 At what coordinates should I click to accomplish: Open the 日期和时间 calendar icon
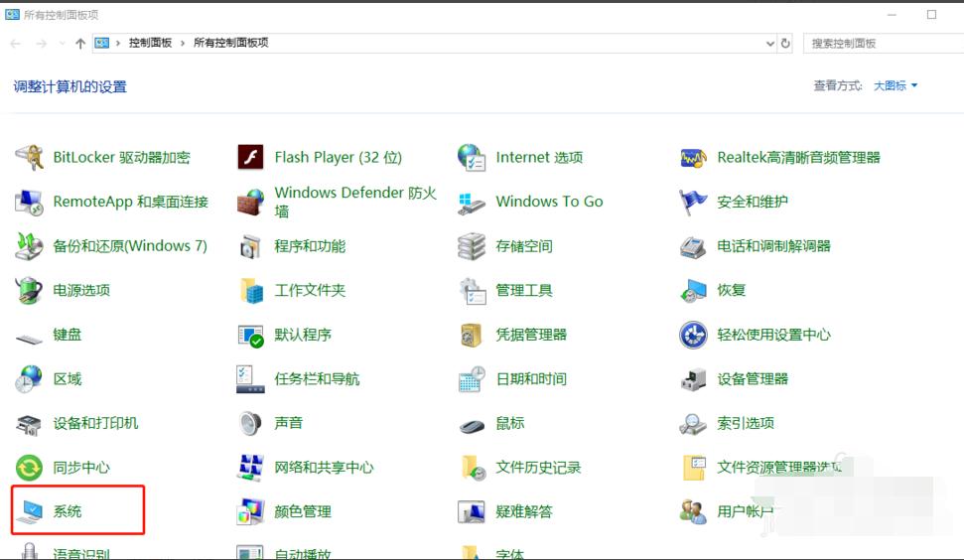[472, 378]
